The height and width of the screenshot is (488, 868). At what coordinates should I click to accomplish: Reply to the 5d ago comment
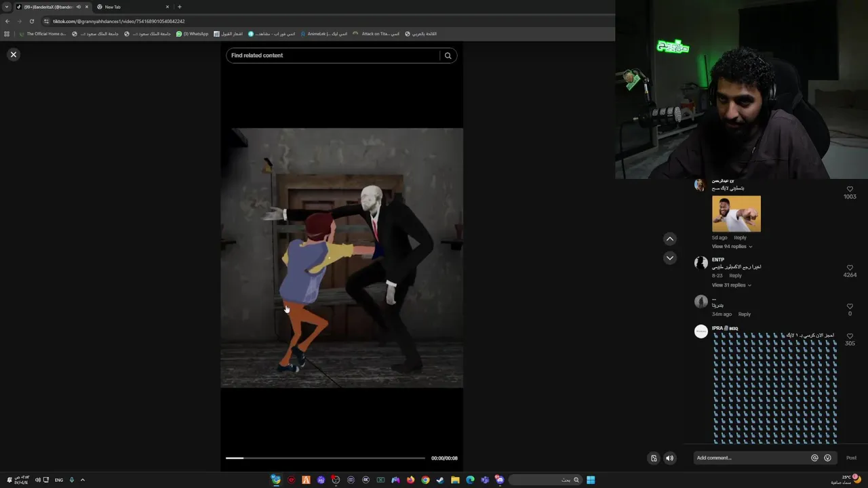pyautogui.click(x=740, y=238)
